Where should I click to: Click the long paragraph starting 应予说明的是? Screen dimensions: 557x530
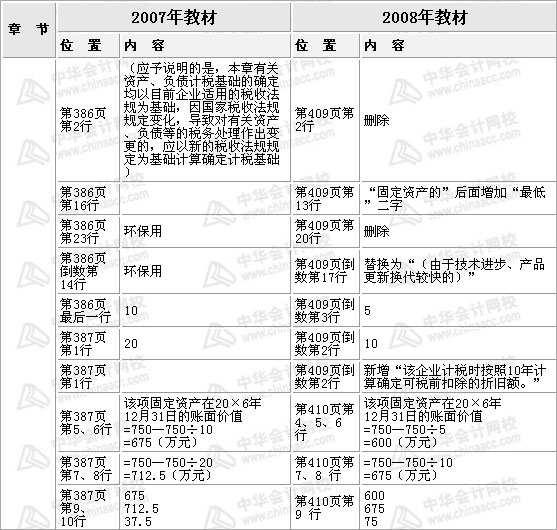pos(201,120)
